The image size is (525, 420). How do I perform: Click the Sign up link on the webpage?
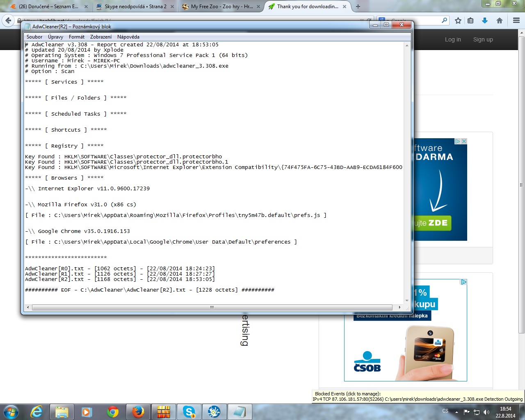point(483,39)
